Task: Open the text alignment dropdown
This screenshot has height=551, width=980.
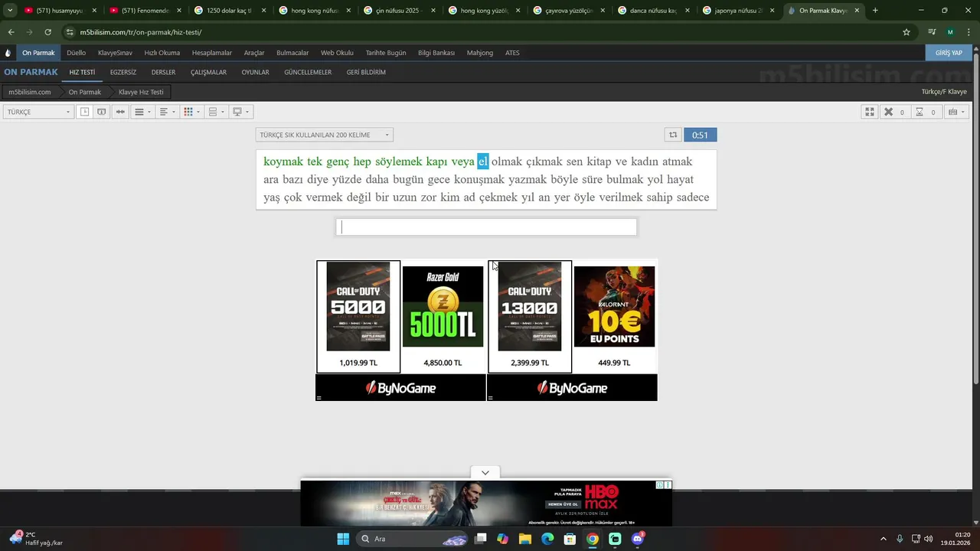Action: pyautogui.click(x=167, y=112)
